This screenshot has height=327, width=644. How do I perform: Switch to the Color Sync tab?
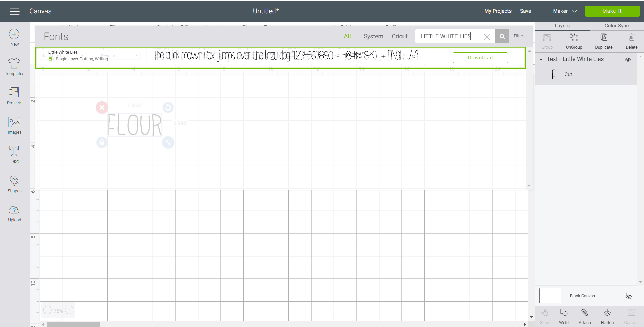click(x=616, y=26)
